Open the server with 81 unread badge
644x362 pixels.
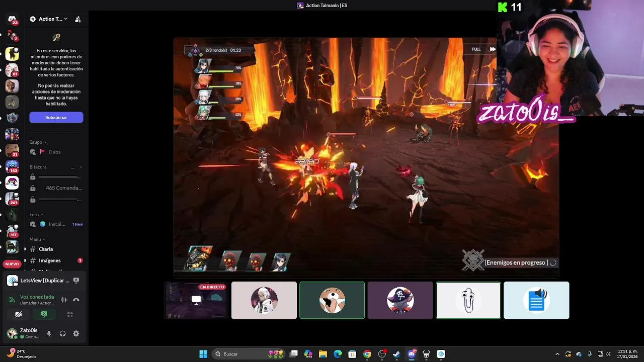tap(12, 69)
